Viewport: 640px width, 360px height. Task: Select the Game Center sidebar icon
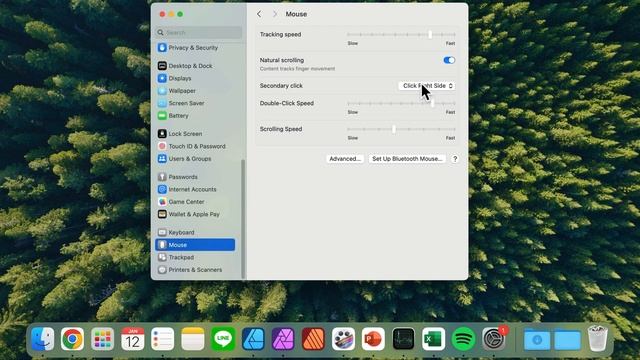(x=162, y=202)
